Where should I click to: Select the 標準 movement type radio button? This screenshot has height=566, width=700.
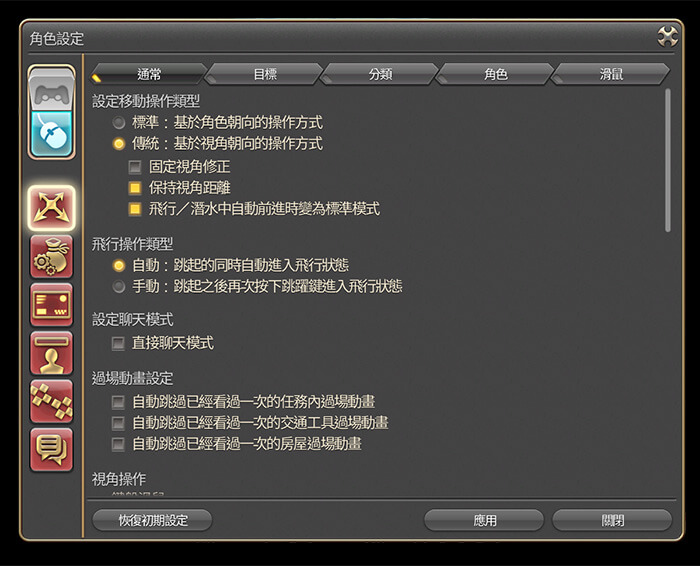click(119, 122)
